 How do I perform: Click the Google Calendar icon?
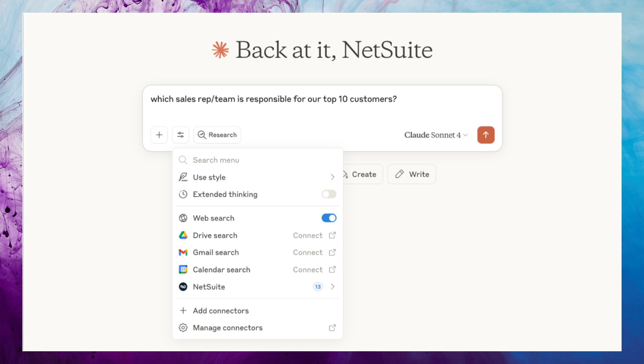pyautogui.click(x=183, y=269)
